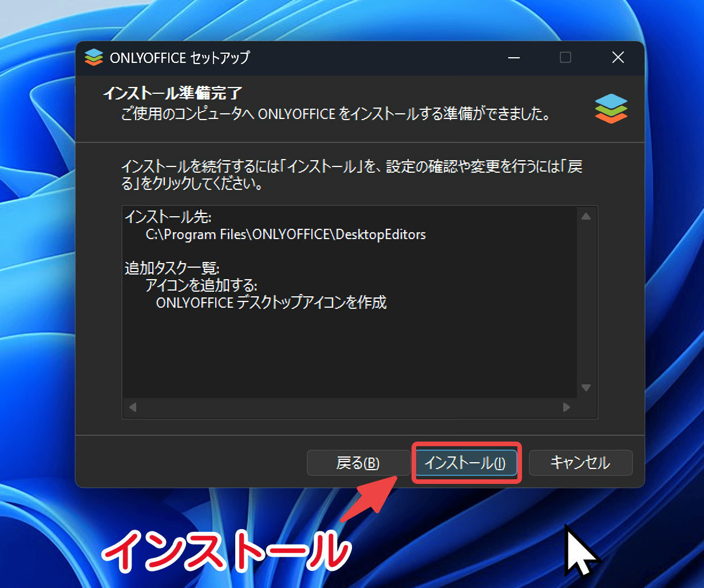Click the 追加タスク一覧: line
Viewport: 704px width, 588px height.
pyautogui.click(x=172, y=268)
